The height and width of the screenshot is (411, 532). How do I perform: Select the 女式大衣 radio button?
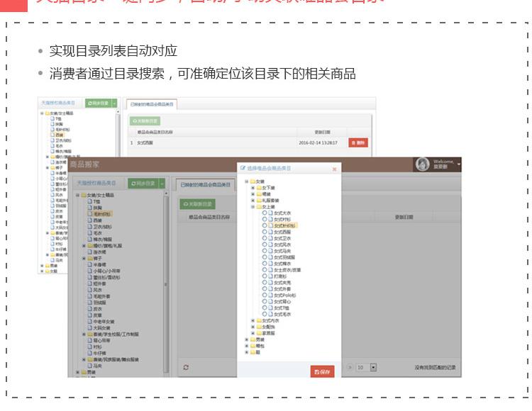click(265, 213)
